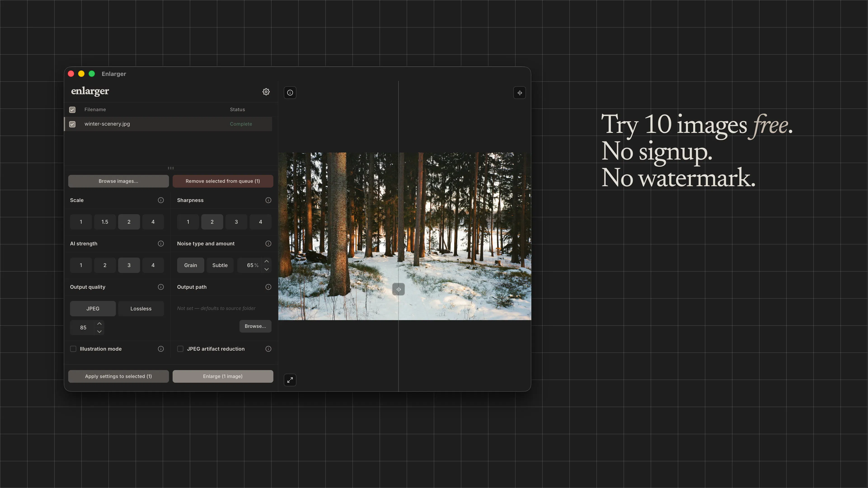The image size is (868, 488).
Task: Enable JPEG artifact reduction
Action: pyautogui.click(x=180, y=349)
